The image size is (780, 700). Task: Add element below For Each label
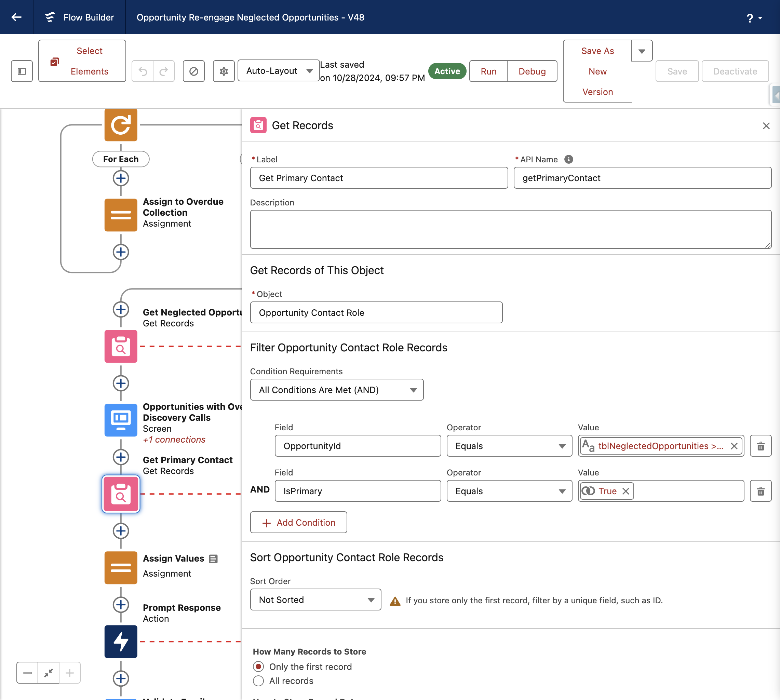pos(121,178)
